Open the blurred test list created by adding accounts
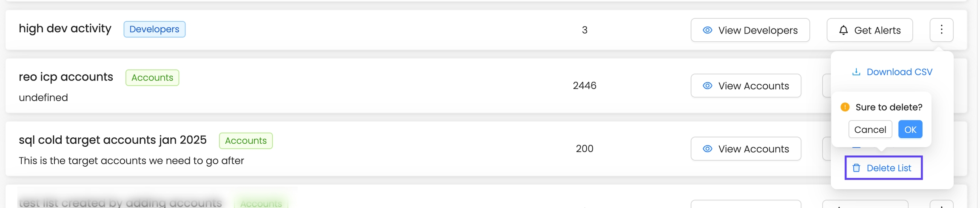This screenshot has width=980, height=208. 120,203
